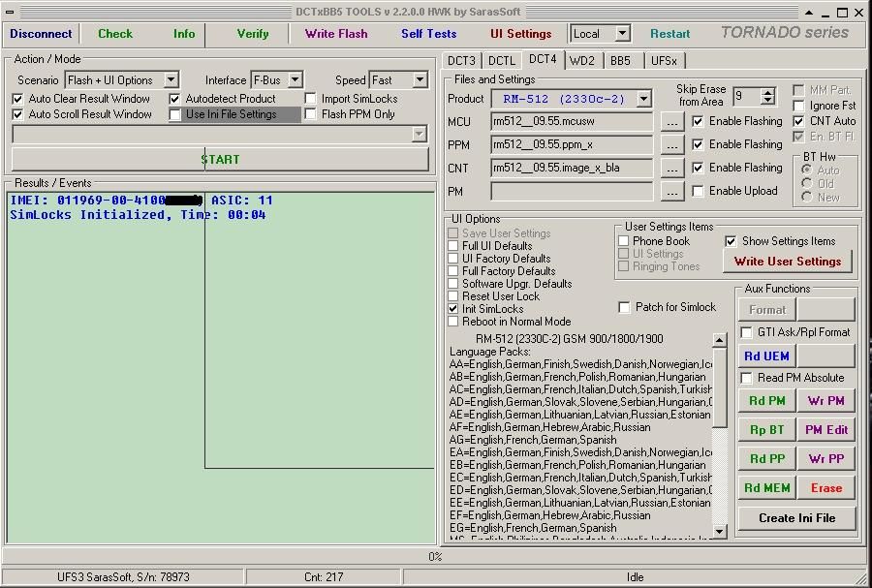Click the red Erase button
872x588 pixels.
[826, 488]
